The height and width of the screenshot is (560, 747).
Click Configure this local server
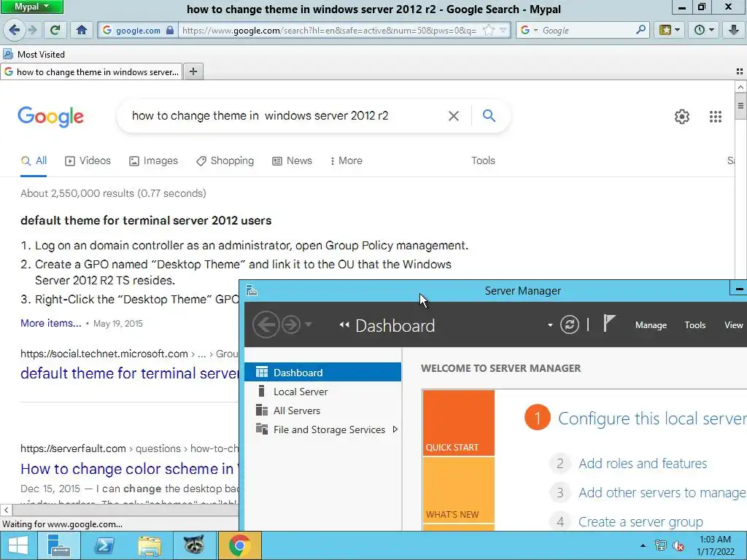(x=651, y=419)
